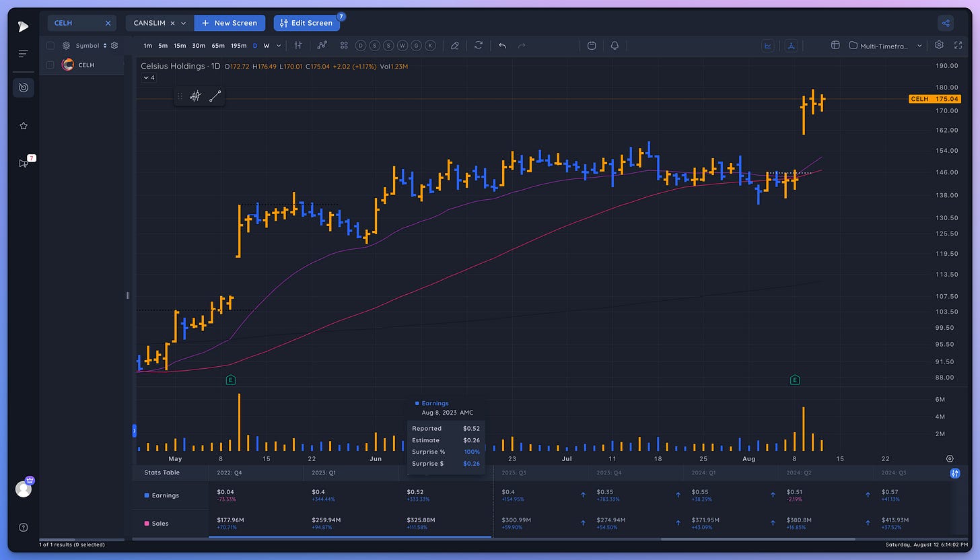
Task: Toggle the circled G marker
Action: click(x=417, y=46)
